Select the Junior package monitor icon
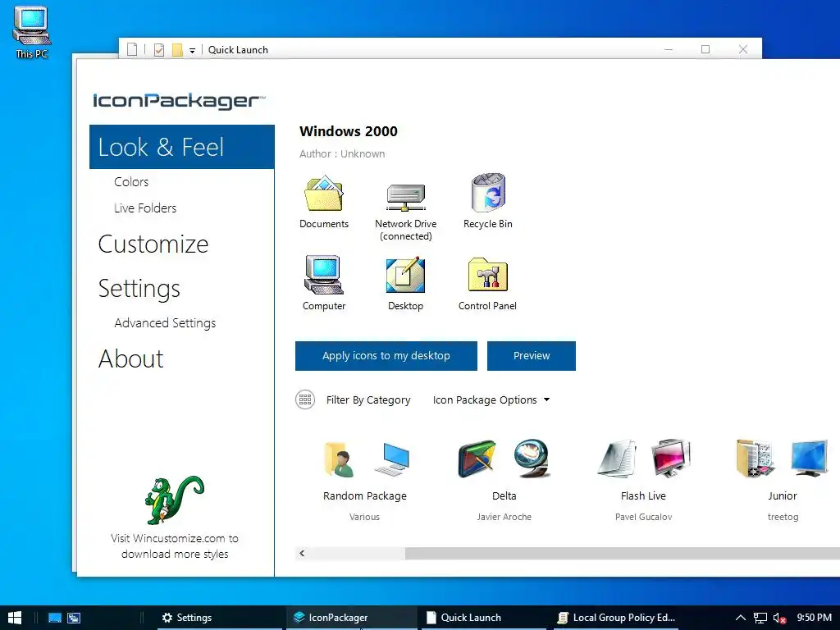Screen dimensions: 840x630 tap(810, 459)
